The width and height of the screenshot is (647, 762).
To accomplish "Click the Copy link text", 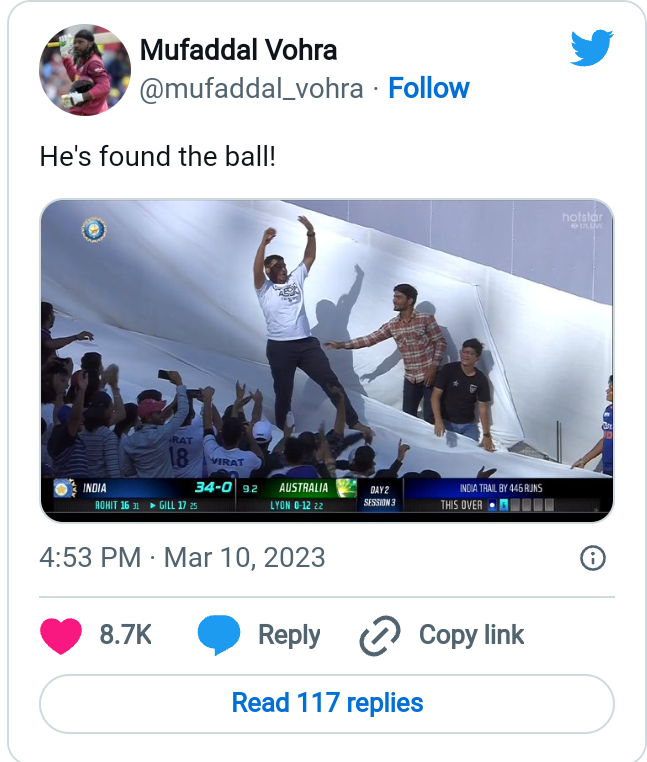I will point(471,635).
